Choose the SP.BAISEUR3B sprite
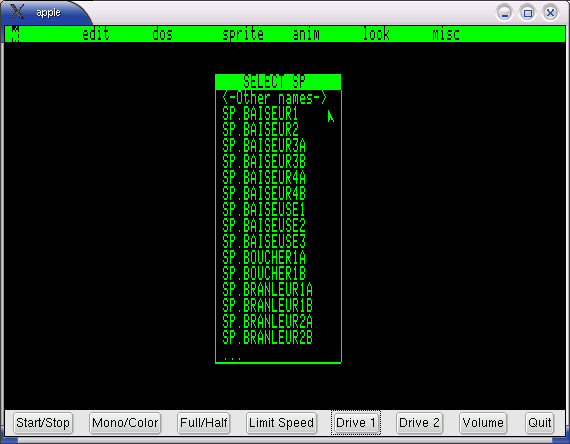Screen dimensions: 570x444 click(x=264, y=162)
